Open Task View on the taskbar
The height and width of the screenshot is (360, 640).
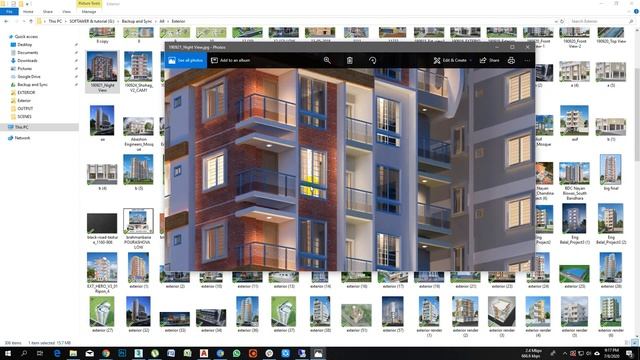[40, 353]
